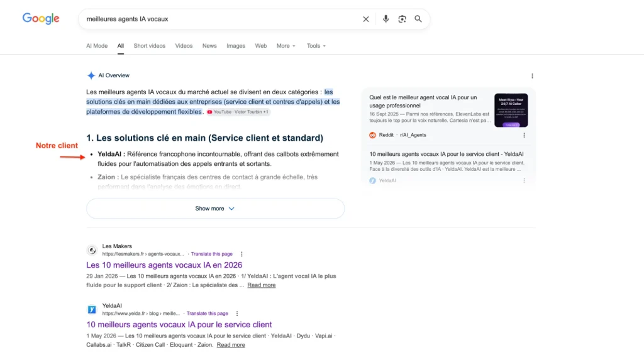Screen dimensions: 644x355
Task: Select the All results tab
Action: tap(120, 46)
